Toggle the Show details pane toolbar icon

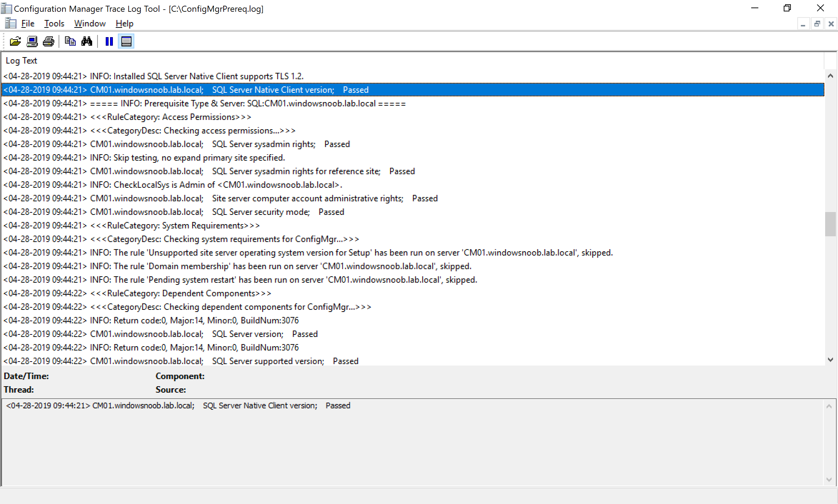126,41
